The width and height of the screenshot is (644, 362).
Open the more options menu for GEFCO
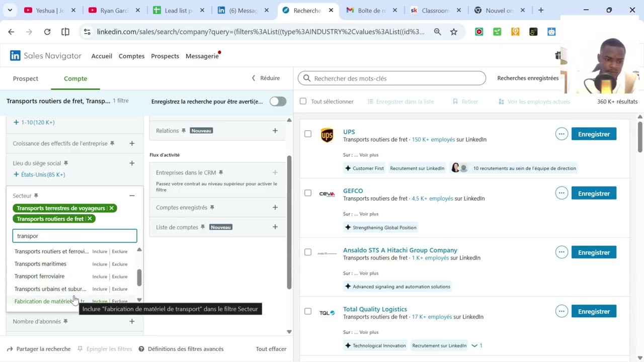[x=561, y=194]
